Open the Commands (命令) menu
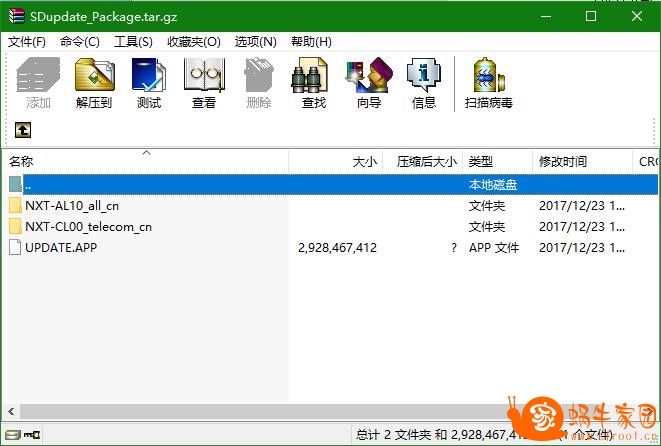This screenshot has height=446, width=661. 80,42
